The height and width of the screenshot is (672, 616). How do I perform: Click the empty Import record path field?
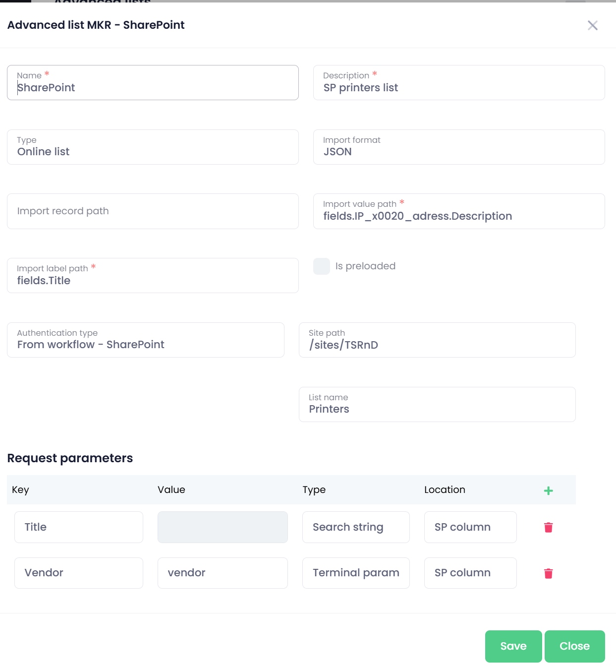point(153,211)
